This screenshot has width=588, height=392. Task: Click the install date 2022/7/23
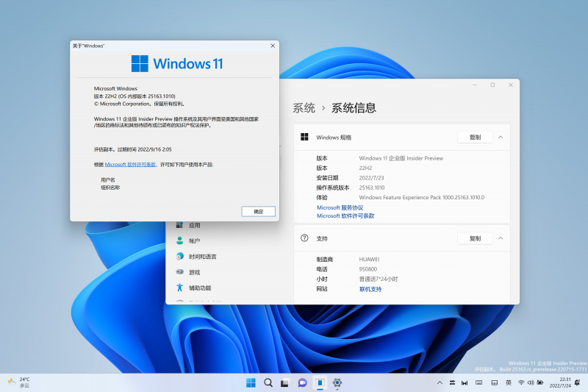pyautogui.click(x=371, y=178)
